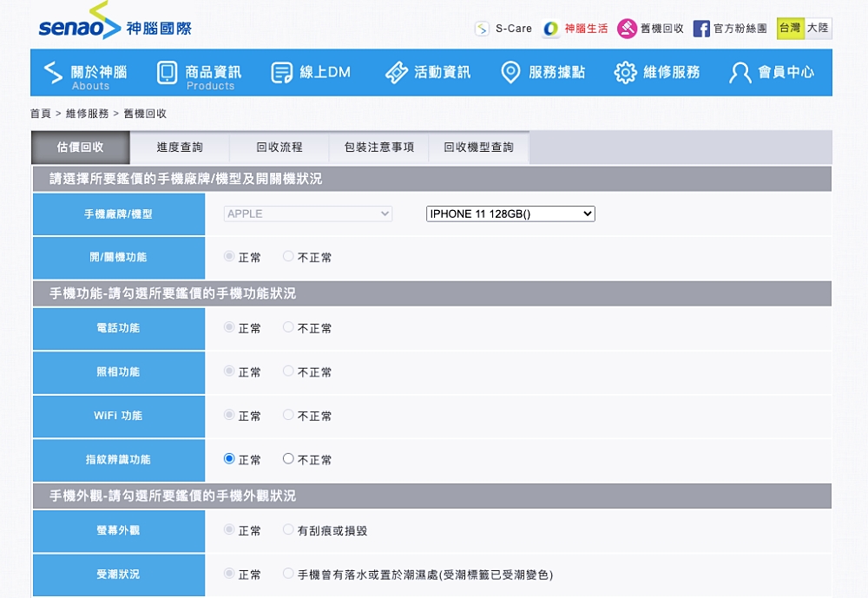Click the 大陸 region button
The height and width of the screenshot is (598, 868).
818,29
